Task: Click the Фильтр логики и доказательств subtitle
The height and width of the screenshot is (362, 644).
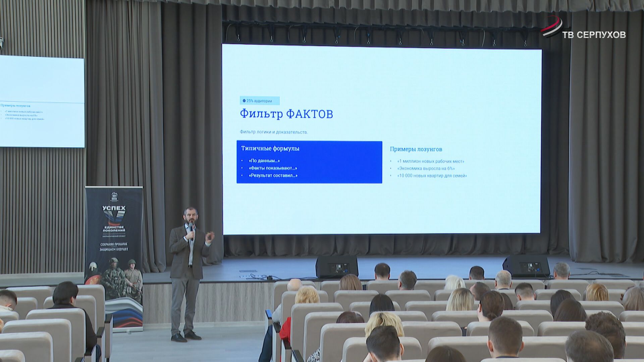Action: [x=274, y=132]
